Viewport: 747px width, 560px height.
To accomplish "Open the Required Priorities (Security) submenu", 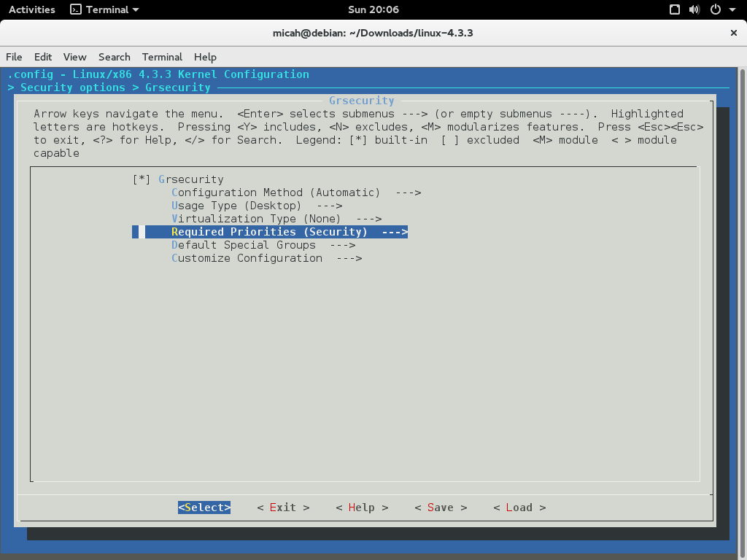I will (268, 231).
